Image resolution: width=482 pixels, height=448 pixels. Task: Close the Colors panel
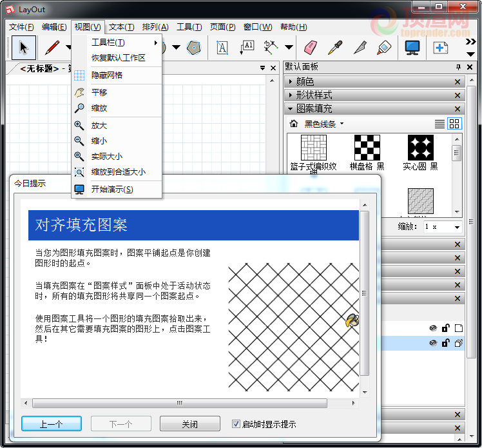click(458, 82)
